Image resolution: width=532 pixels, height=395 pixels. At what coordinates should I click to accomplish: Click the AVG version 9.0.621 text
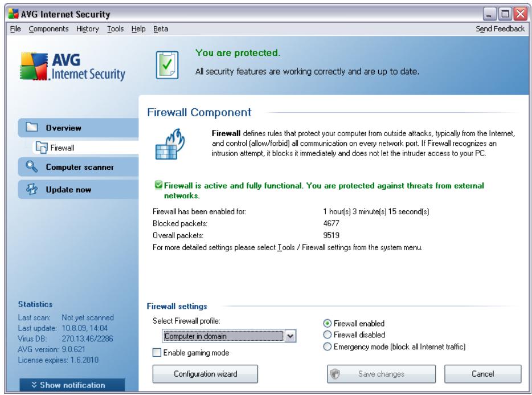coord(52,349)
